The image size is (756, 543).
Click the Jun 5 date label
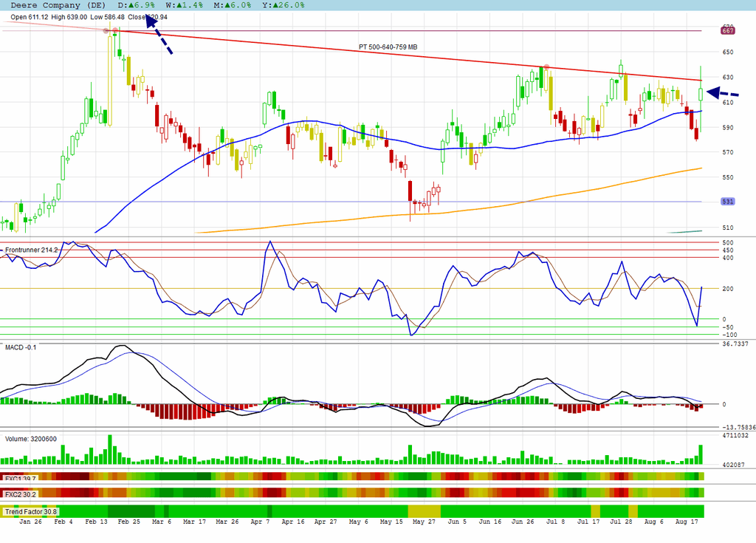pos(457,522)
